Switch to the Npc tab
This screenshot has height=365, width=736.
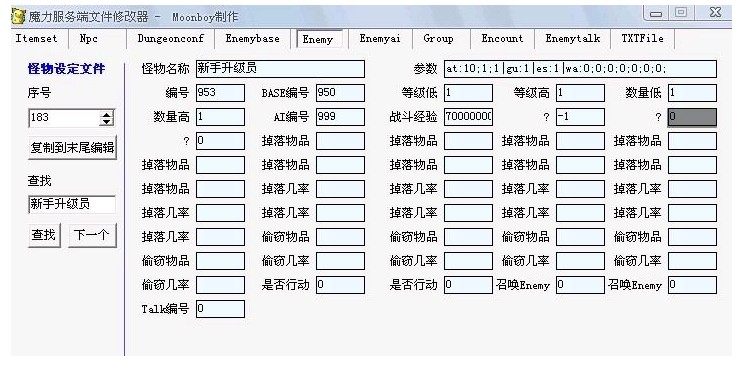point(88,39)
